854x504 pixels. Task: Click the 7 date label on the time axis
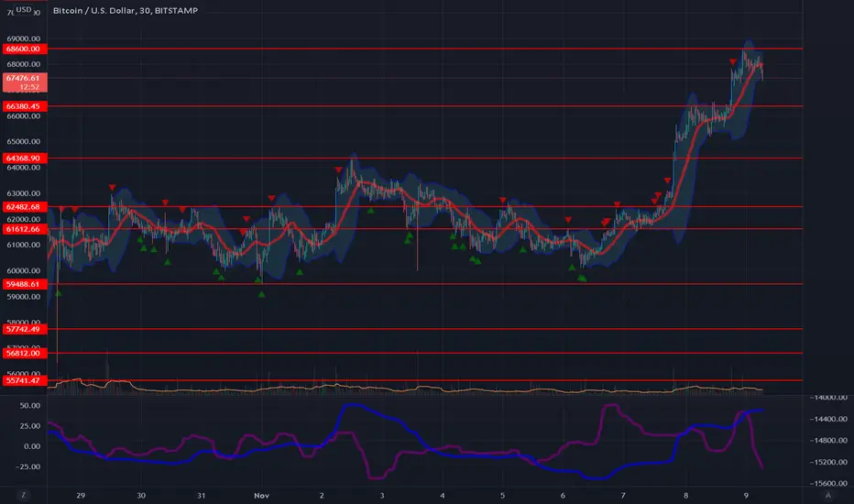tap(623, 495)
